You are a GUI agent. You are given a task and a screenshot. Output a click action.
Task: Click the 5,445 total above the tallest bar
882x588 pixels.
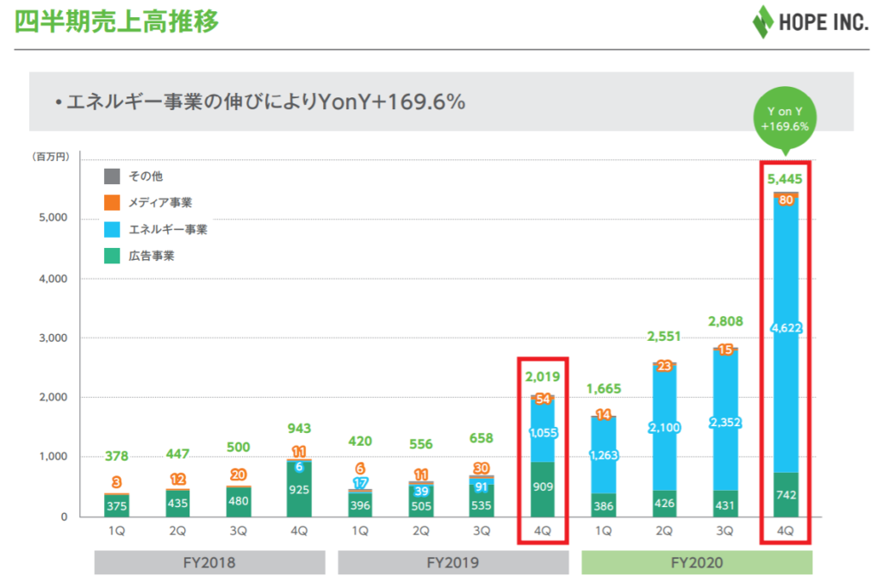point(785,180)
